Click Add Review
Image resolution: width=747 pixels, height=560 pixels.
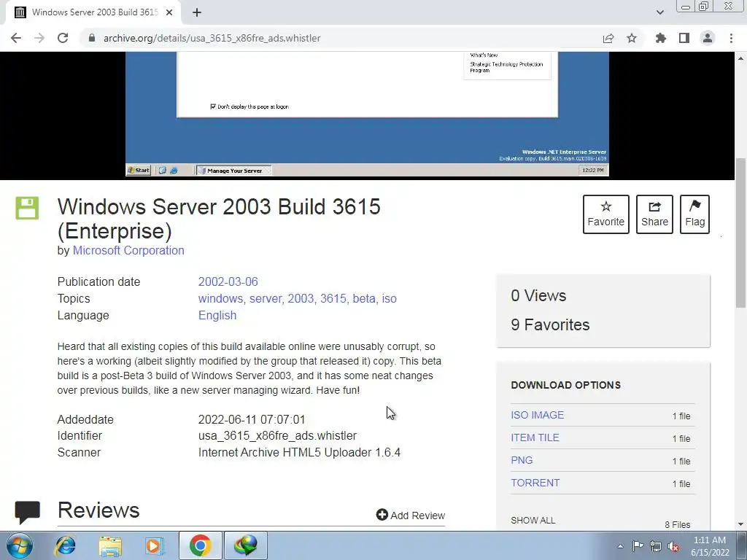click(411, 516)
